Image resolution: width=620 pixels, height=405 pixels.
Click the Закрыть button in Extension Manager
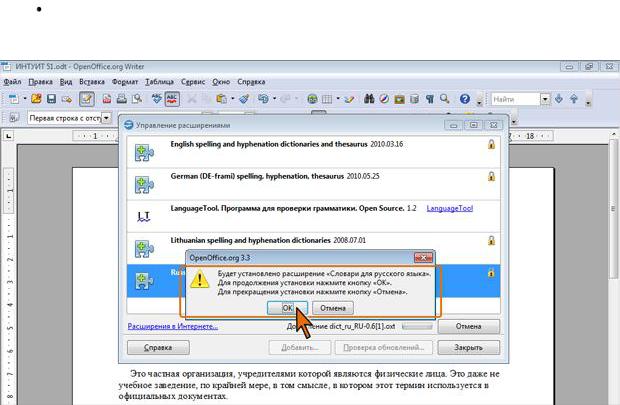click(x=469, y=348)
